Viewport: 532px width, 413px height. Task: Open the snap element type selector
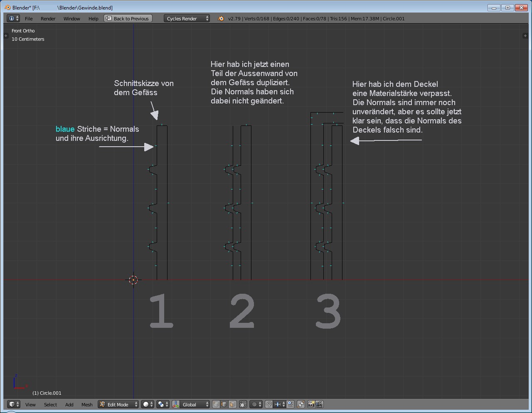click(x=279, y=404)
